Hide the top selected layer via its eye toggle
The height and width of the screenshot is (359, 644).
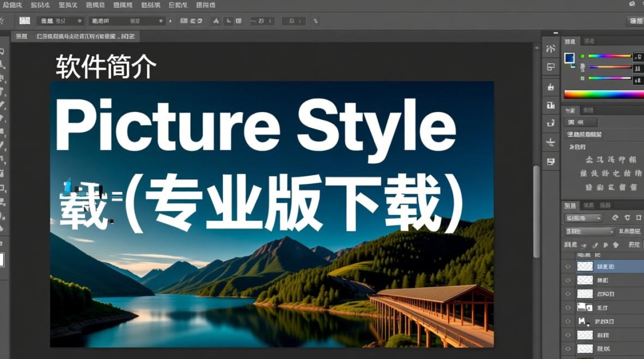568,267
